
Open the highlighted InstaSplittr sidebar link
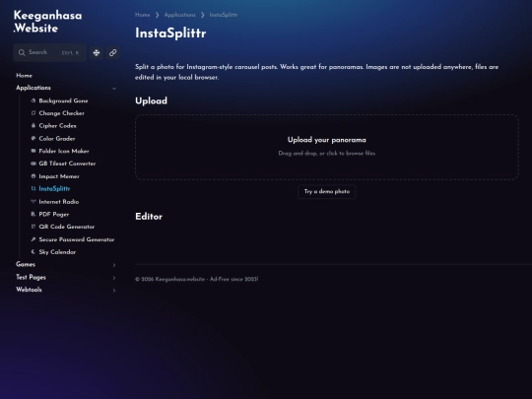[54, 188]
